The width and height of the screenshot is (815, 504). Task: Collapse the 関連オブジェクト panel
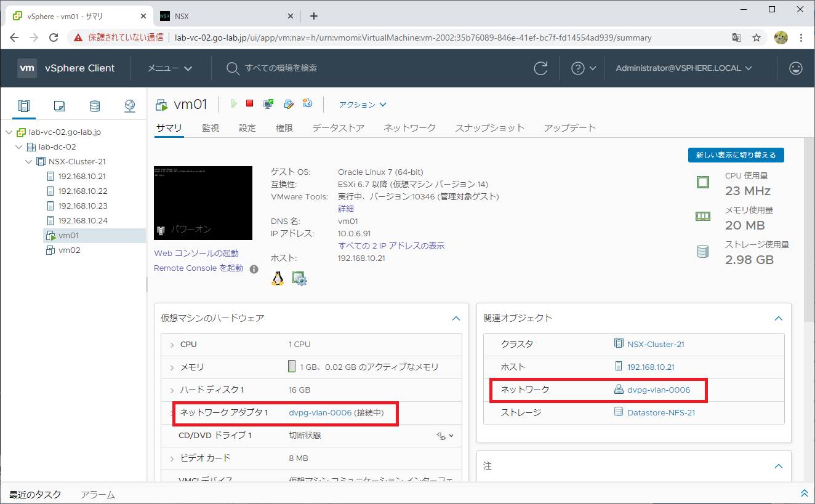pyautogui.click(x=779, y=319)
